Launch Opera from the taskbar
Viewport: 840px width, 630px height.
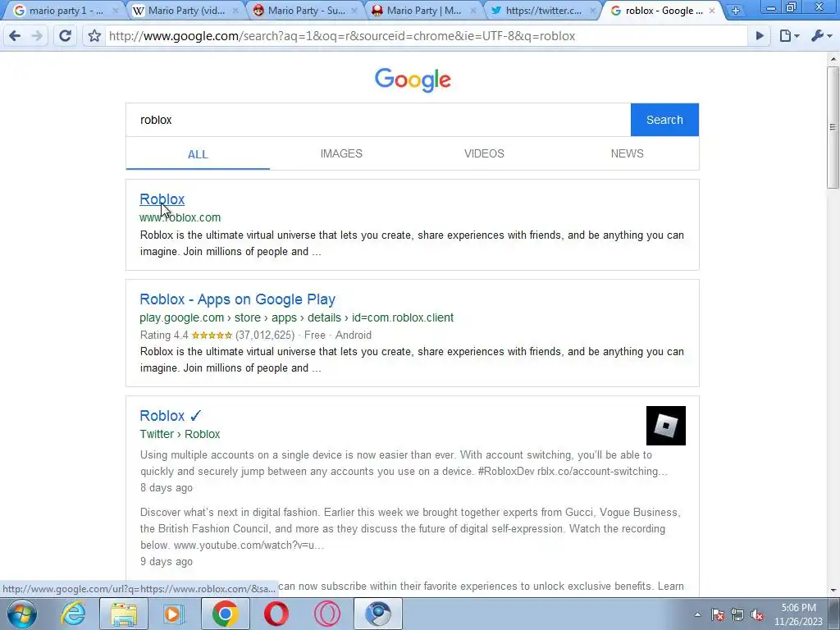coord(276,614)
